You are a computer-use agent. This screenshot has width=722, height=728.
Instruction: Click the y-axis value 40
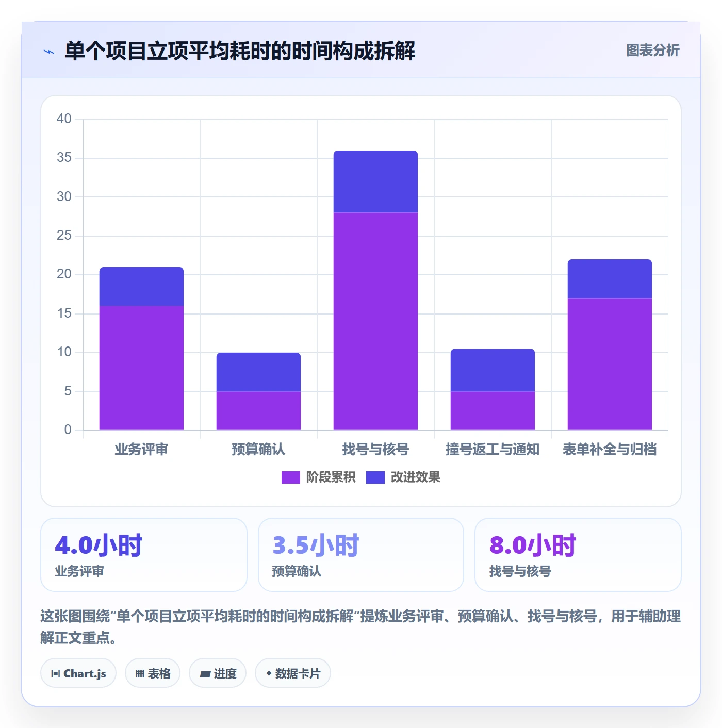coord(64,119)
